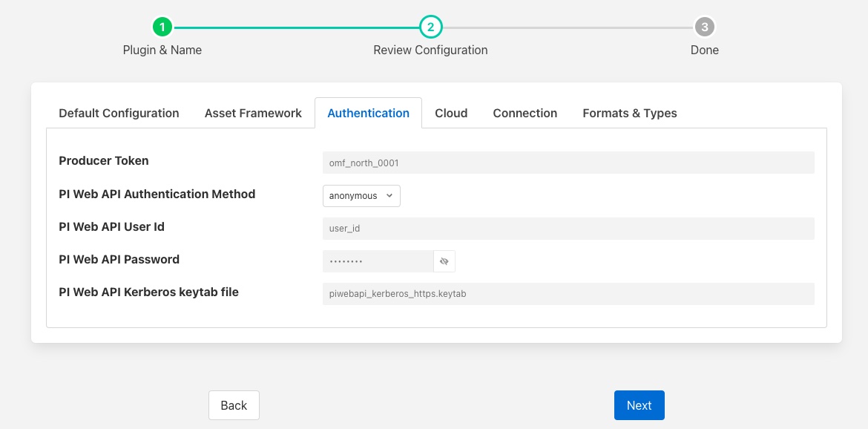Click the Producer Token input field
Image resolution: width=868 pixels, height=429 pixels.
pyautogui.click(x=568, y=163)
